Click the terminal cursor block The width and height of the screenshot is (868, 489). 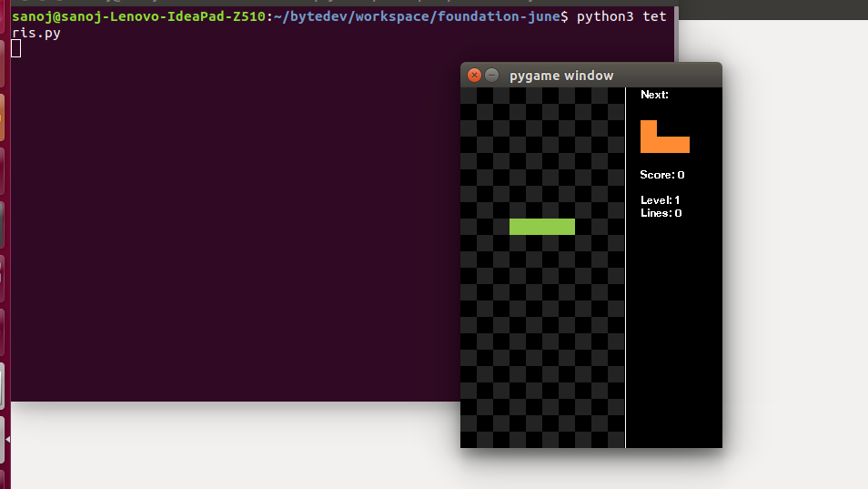point(16,48)
